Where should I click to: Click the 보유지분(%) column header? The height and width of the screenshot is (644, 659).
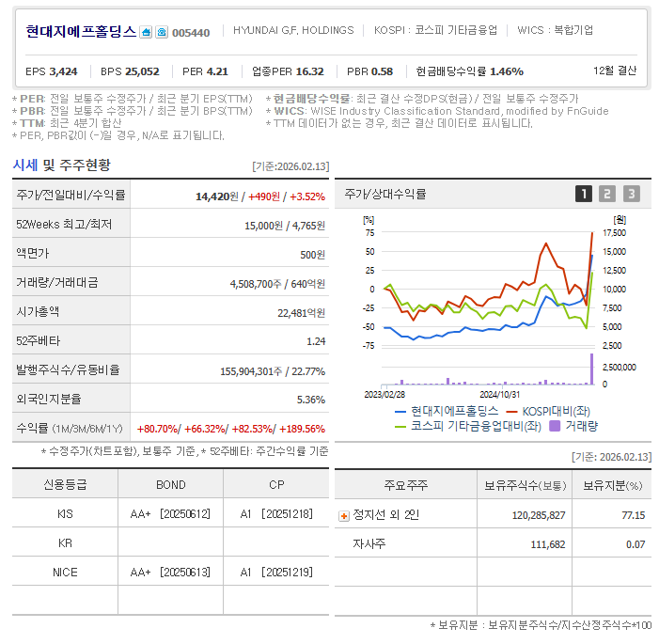(x=612, y=486)
